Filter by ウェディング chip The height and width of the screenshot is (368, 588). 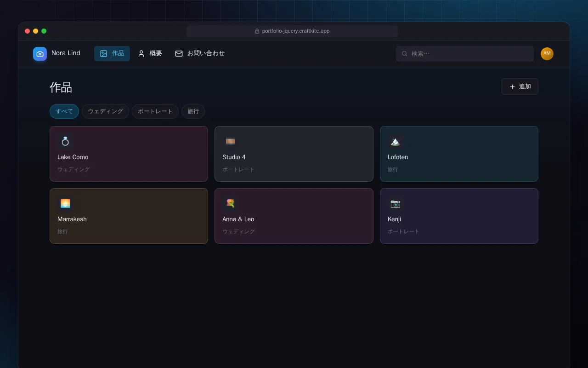(x=105, y=111)
